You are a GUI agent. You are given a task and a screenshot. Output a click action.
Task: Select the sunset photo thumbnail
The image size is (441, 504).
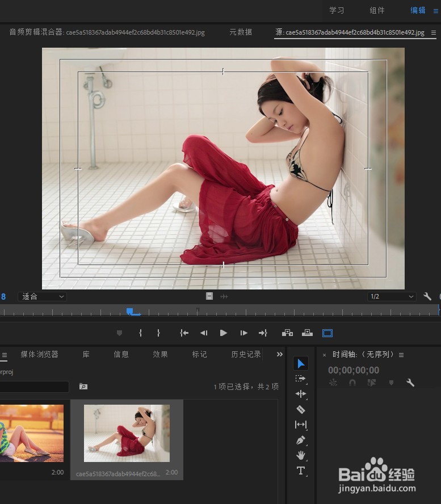coord(32,433)
